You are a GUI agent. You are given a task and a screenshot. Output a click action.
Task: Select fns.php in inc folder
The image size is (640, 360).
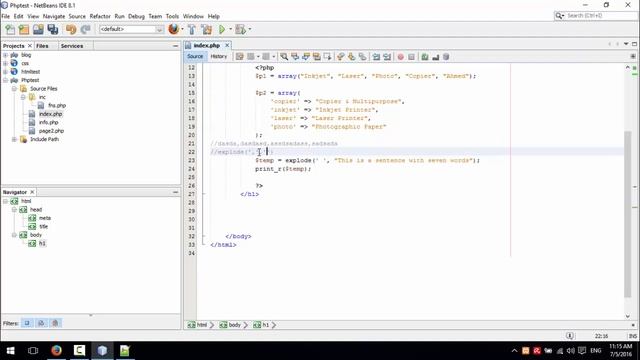pos(57,106)
